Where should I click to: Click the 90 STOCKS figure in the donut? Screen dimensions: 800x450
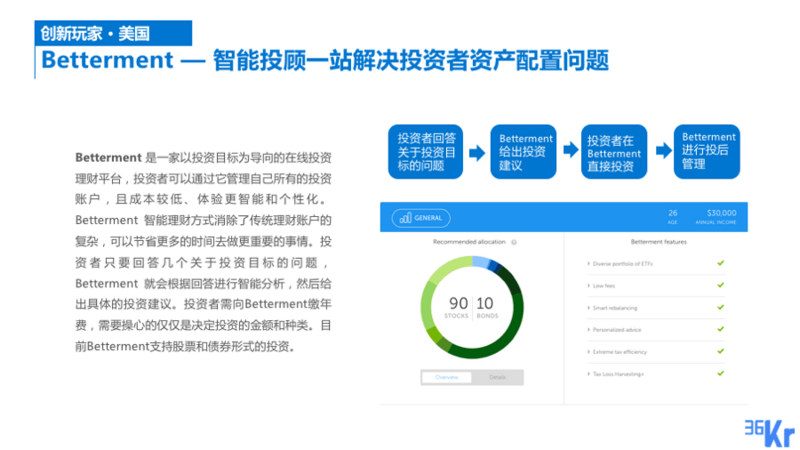point(457,307)
